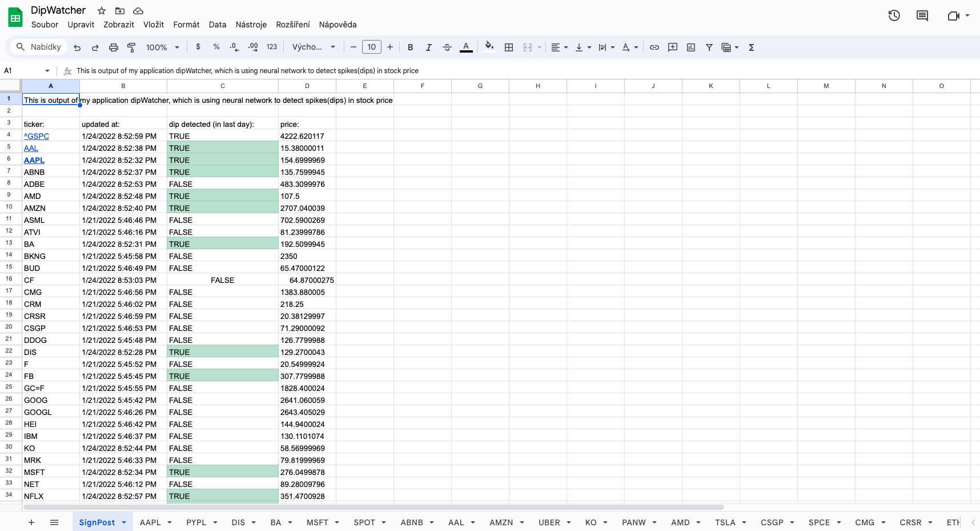The image size is (980, 531).
Task: Expand the font family dropdown
Action: pos(314,47)
